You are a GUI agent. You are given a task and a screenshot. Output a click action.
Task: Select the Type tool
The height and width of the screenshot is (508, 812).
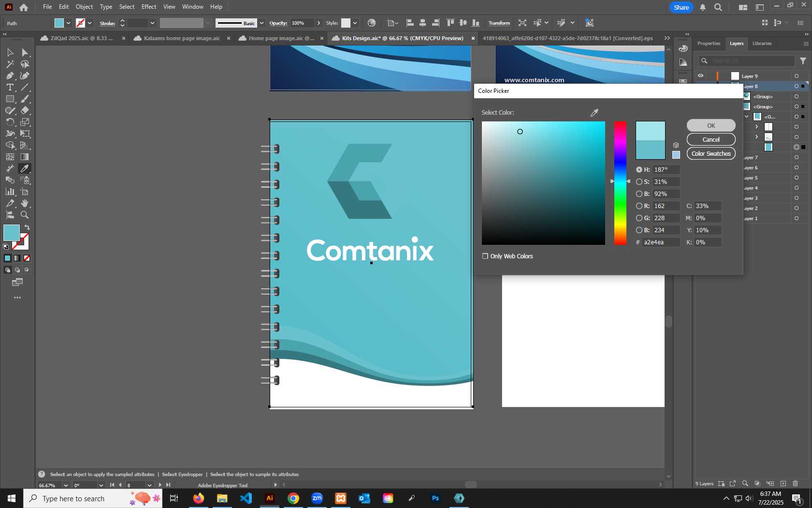[x=10, y=87]
